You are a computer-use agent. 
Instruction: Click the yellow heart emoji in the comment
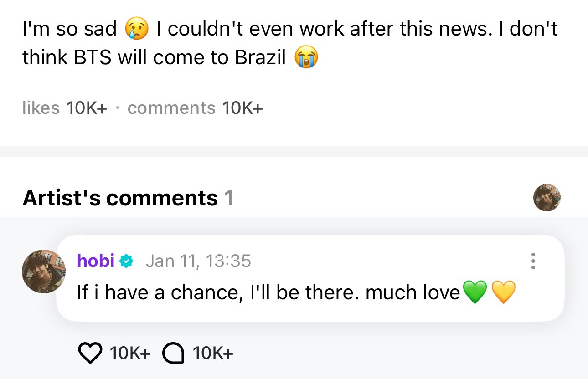tap(503, 292)
